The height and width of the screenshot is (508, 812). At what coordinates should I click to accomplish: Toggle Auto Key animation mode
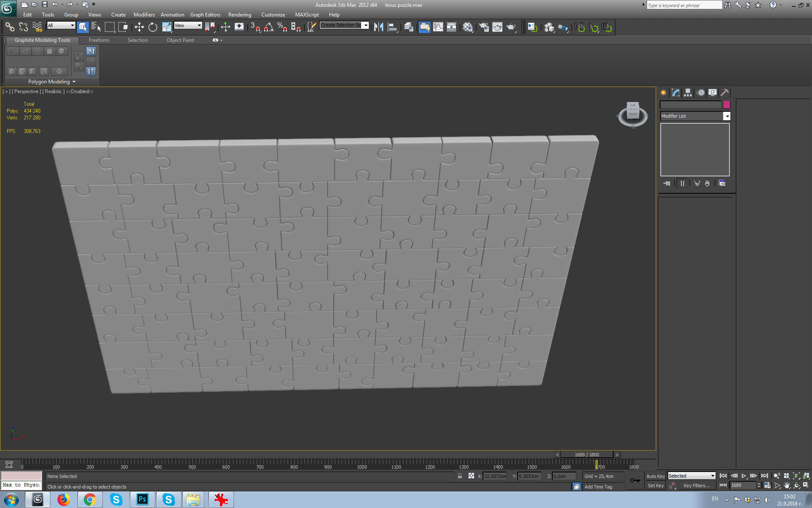655,476
